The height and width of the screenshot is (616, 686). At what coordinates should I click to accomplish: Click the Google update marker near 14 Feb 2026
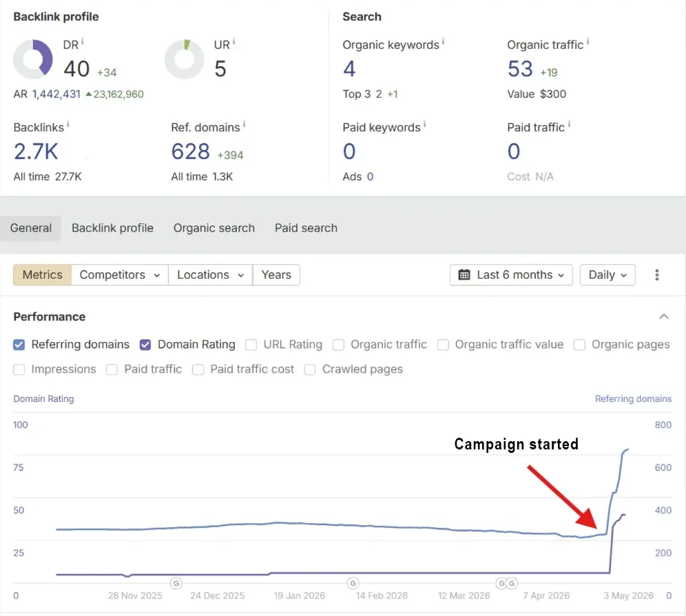[x=353, y=583]
